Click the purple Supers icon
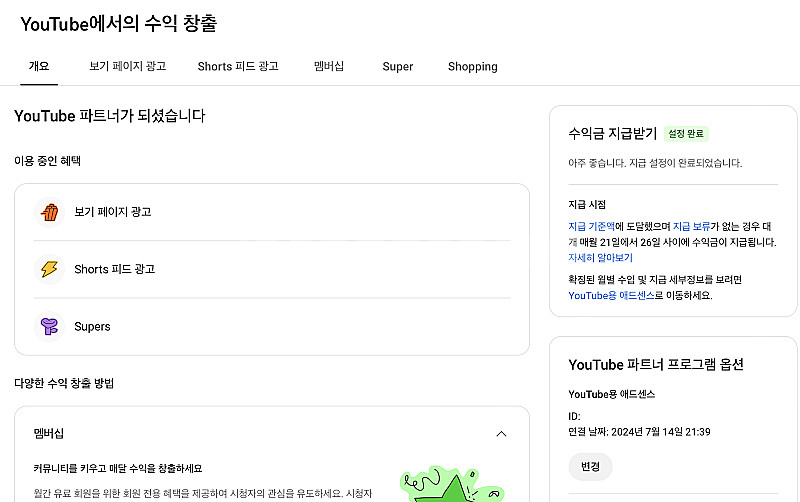This screenshot has width=800, height=502. [49, 326]
